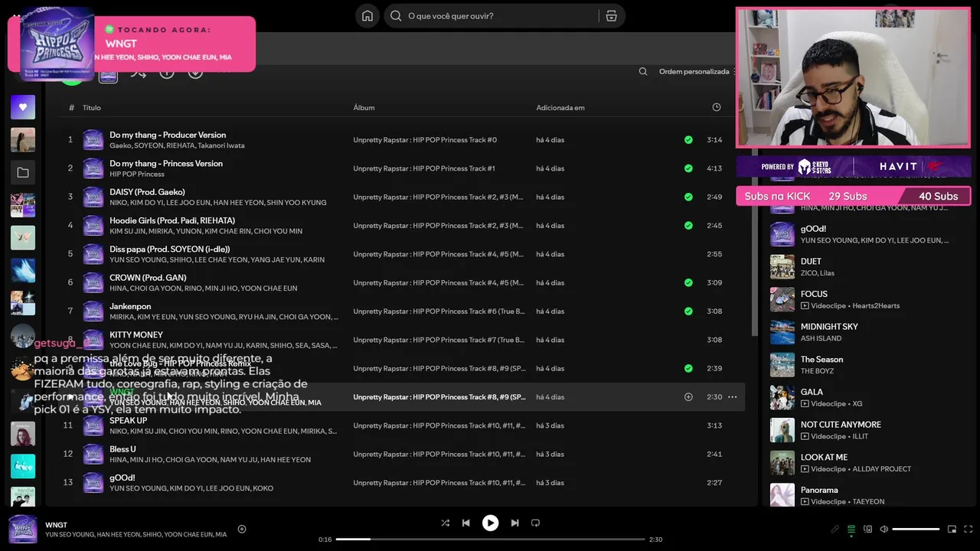
Task: Play the WNGT row in the list
Action: coord(70,397)
